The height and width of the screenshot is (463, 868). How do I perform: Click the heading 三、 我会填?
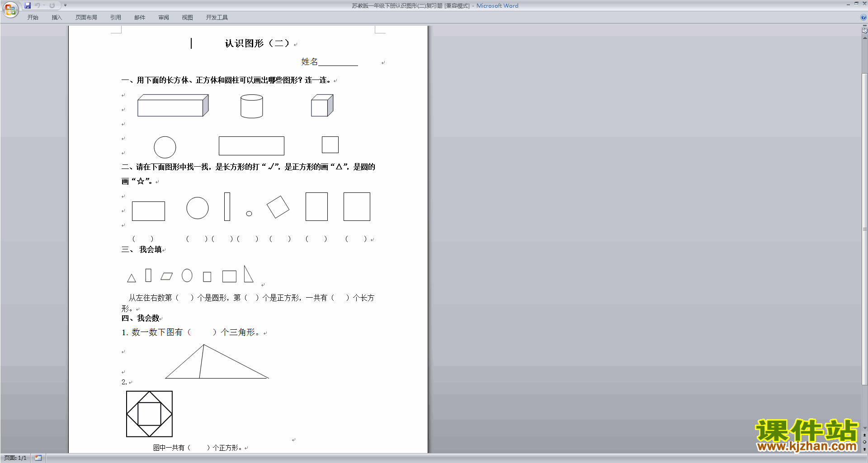click(x=142, y=249)
